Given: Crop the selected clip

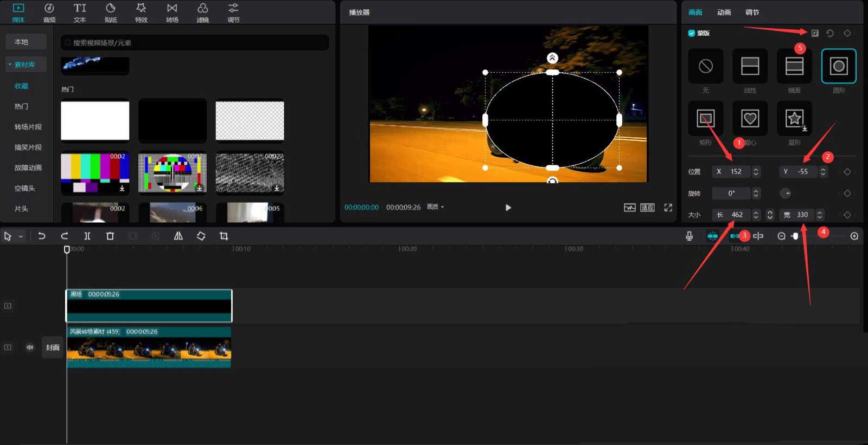Looking at the screenshot, I should pyautogui.click(x=224, y=236).
